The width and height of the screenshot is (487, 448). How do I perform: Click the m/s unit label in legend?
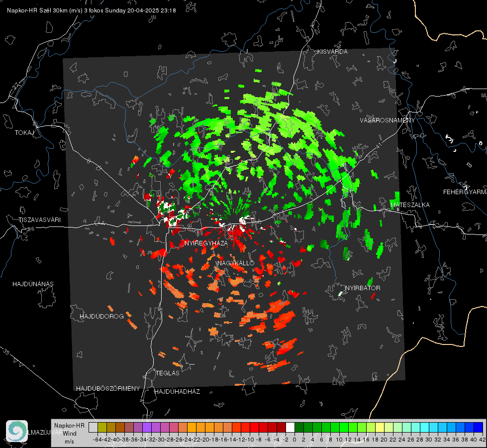tap(69, 442)
